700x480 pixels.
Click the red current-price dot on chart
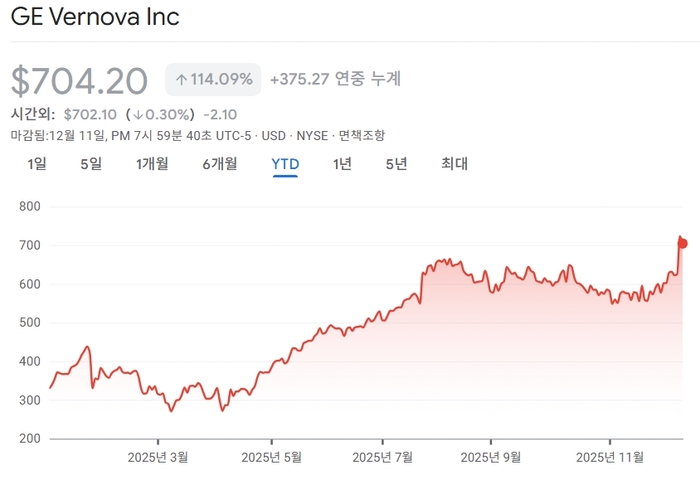tap(683, 244)
